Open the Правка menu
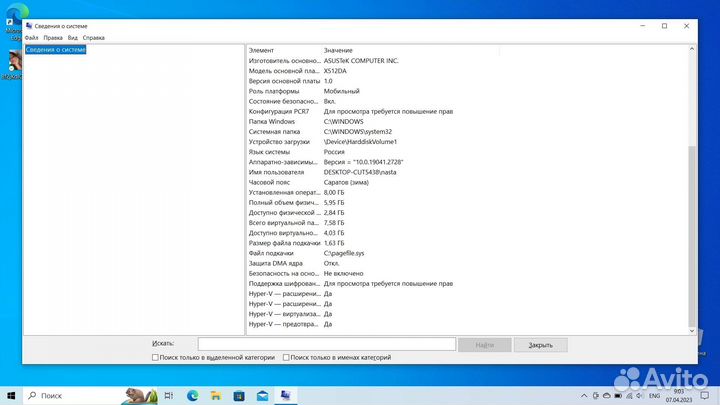Viewport: 720px width, 405px height. coord(53,37)
